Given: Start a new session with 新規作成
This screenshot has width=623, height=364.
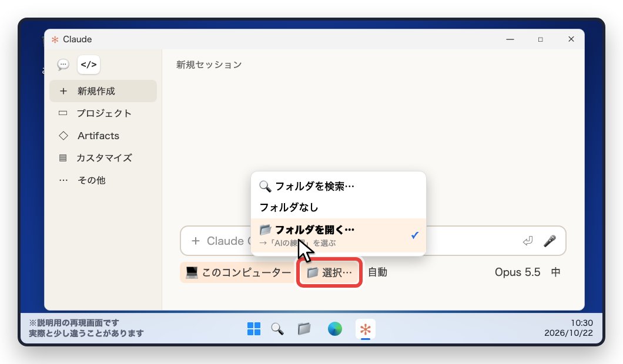Looking at the screenshot, I should [x=103, y=91].
